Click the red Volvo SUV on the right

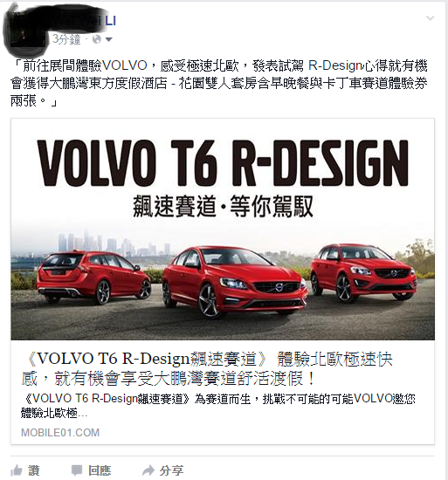pos(363,271)
